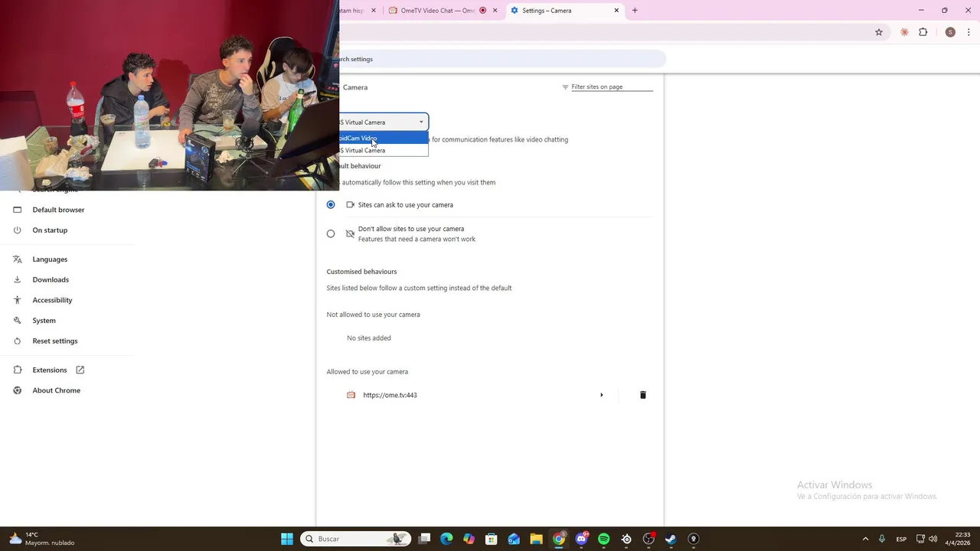Viewport: 980px width, 551px height.
Task: Click the Languages translate icon
Action: 17,259
